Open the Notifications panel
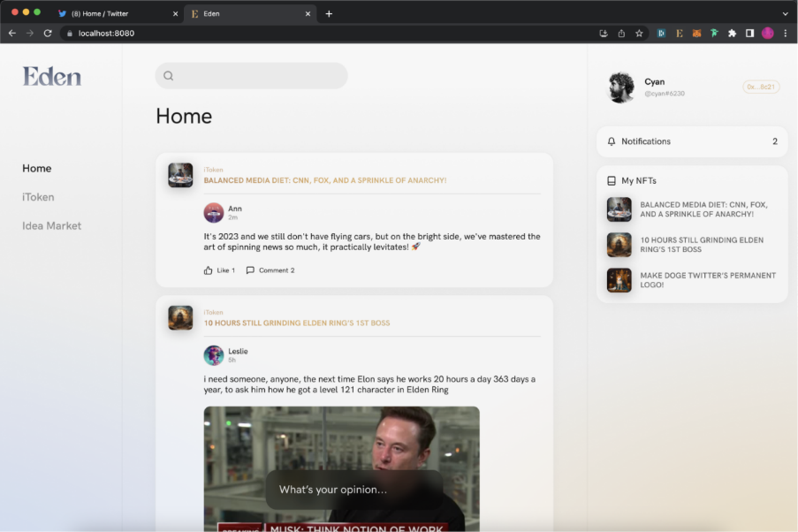Screen dimensions: 798x532 click(x=692, y=141)
